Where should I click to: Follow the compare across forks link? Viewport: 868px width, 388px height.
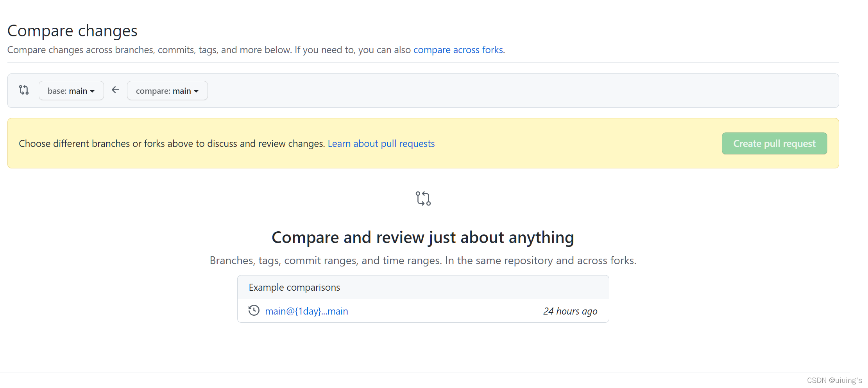point(458,50)
